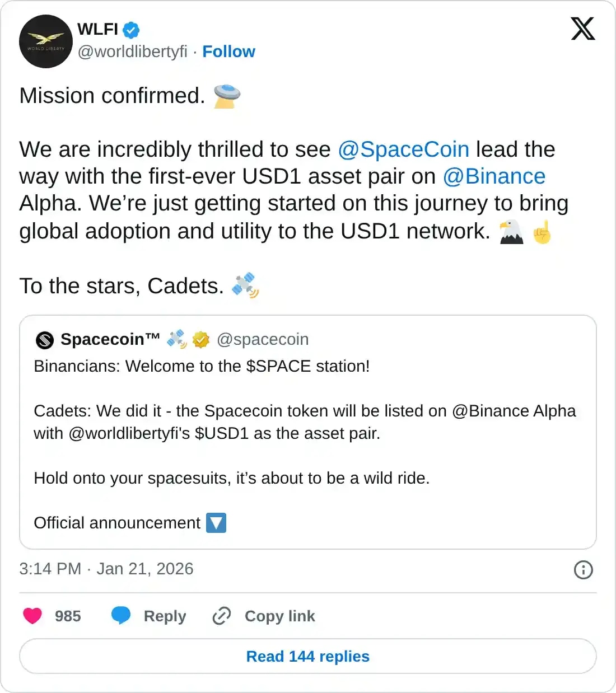Click the X logo in the top corner

tap(582, 27)
